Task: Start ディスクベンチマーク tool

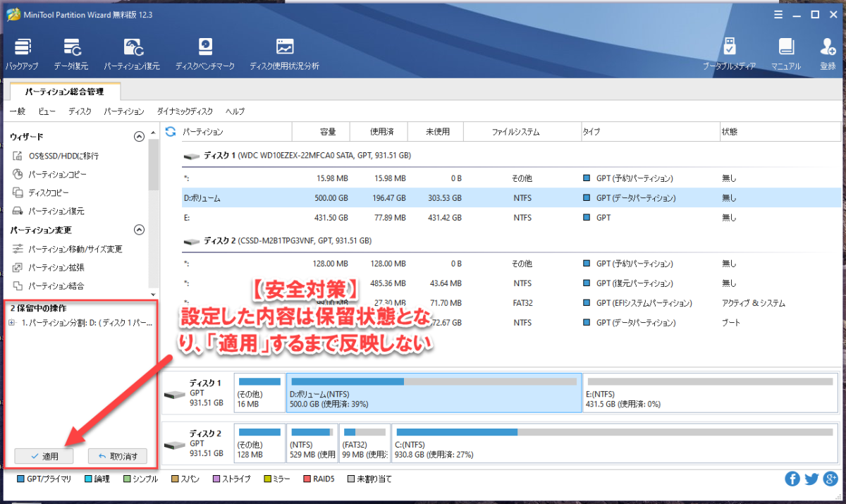Action: (204, 47)
